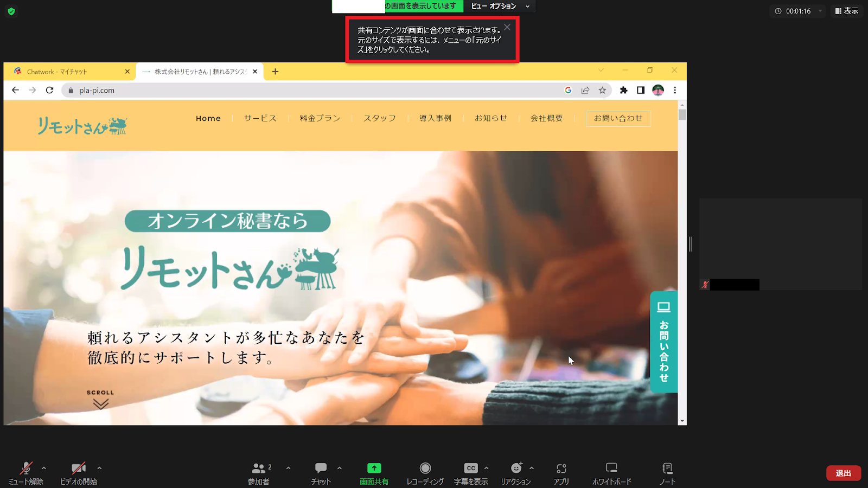The image size is (868, 488).
Task: Open ホワイトボード whiteboard
Action: coord(611,473)
